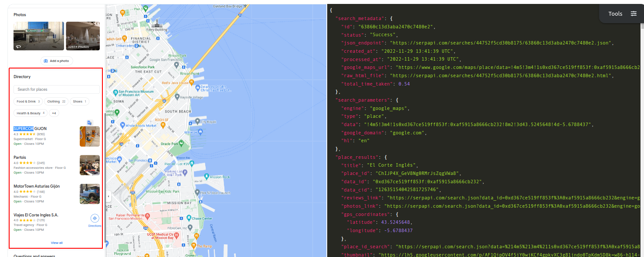
Task: Enable the Food & Drink filter
Action: (28, 101)
